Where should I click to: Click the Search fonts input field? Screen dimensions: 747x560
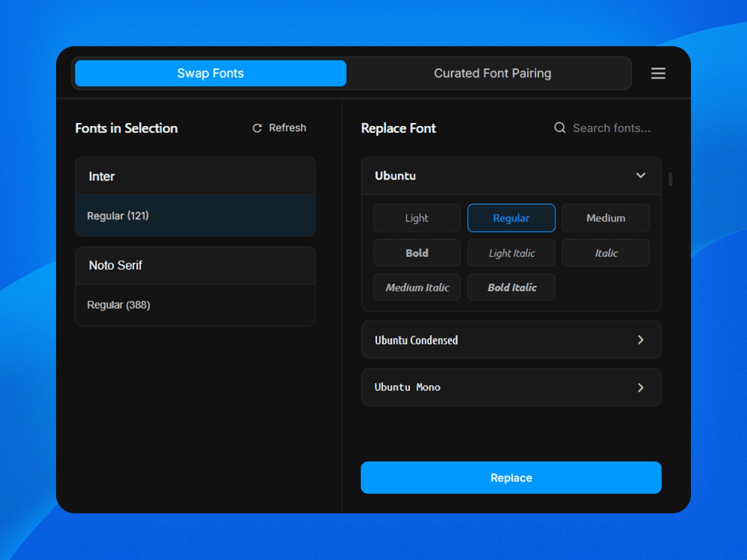(612, 128)
